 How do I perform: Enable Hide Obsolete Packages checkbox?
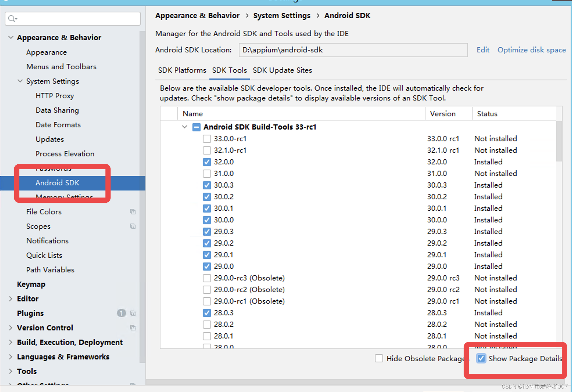pos(379,358)
